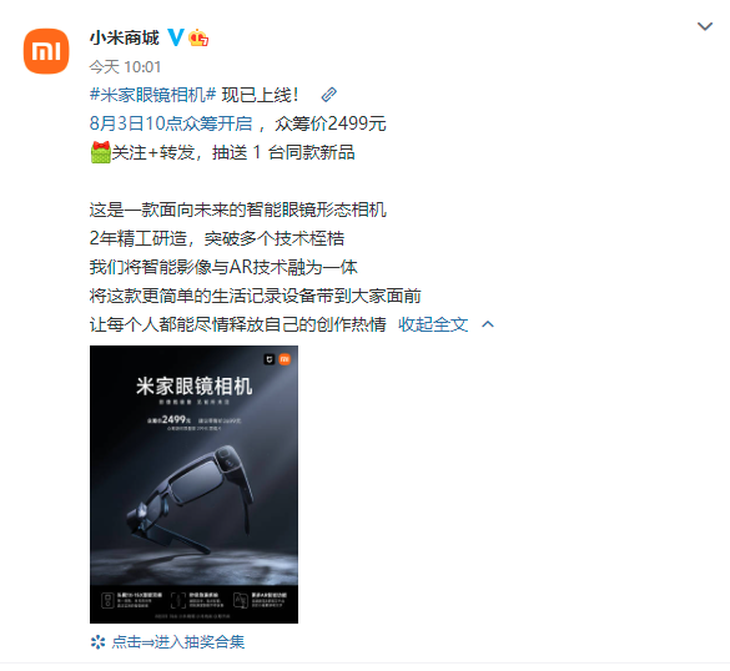
Task: Open the post options chevron menu
Action: (x=705, y=27)
